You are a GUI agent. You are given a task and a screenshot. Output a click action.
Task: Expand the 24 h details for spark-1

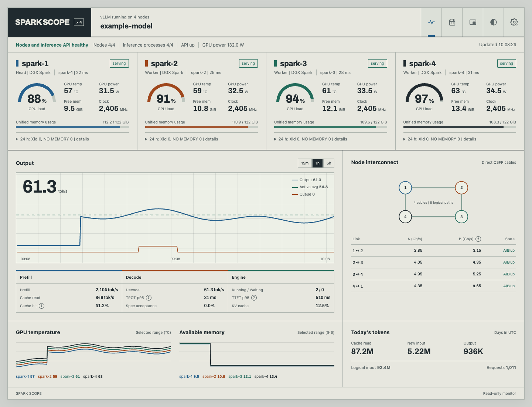52,139
